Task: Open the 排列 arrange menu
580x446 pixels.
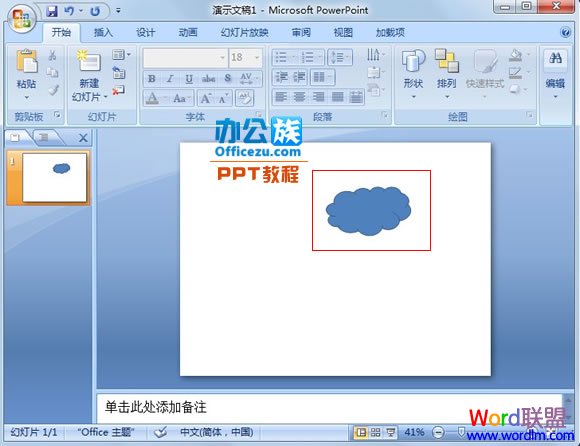Action: [447, 75]
